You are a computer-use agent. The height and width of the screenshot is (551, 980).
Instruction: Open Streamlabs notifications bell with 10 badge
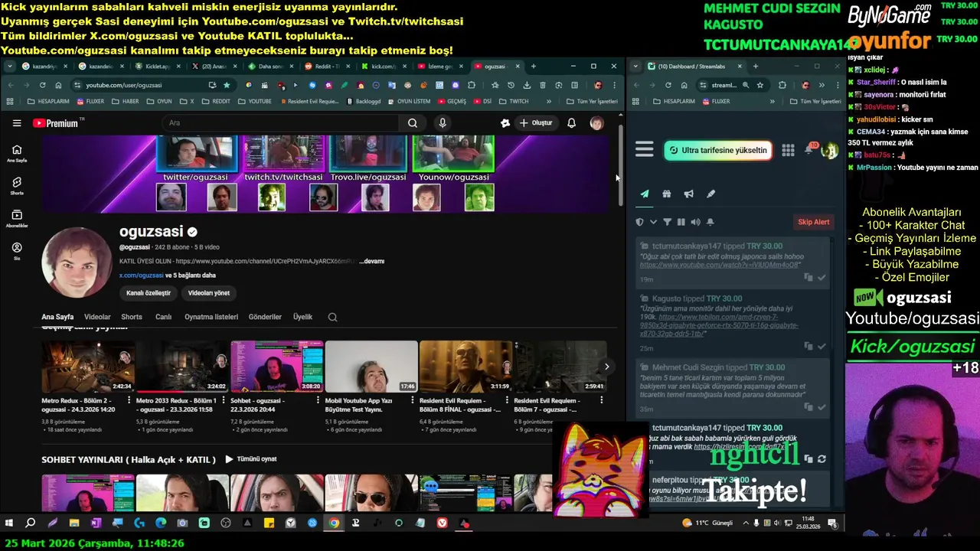809,148
